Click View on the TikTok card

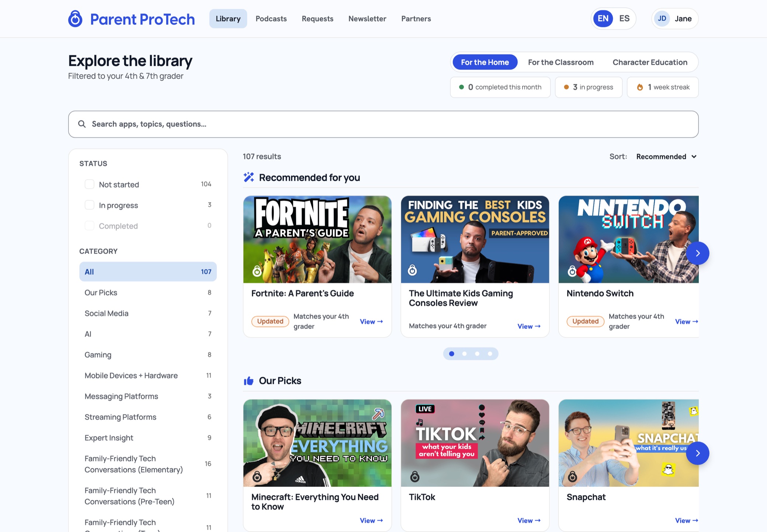point(529,521)
